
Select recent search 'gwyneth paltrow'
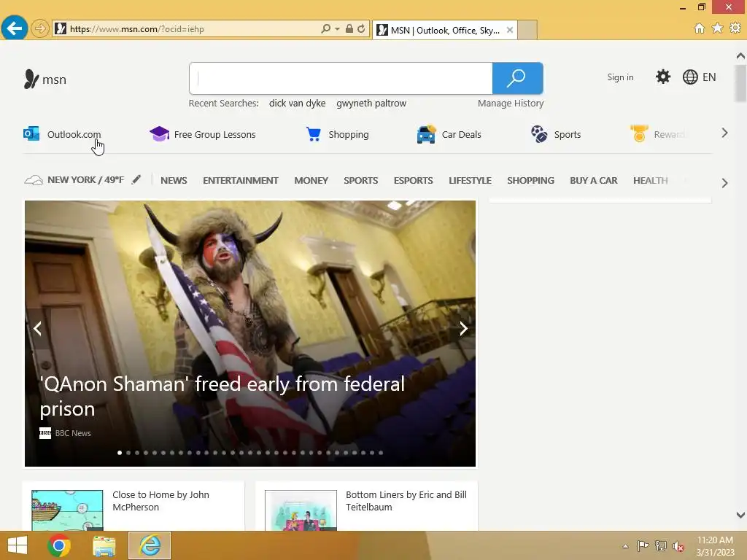pos(371,104)
